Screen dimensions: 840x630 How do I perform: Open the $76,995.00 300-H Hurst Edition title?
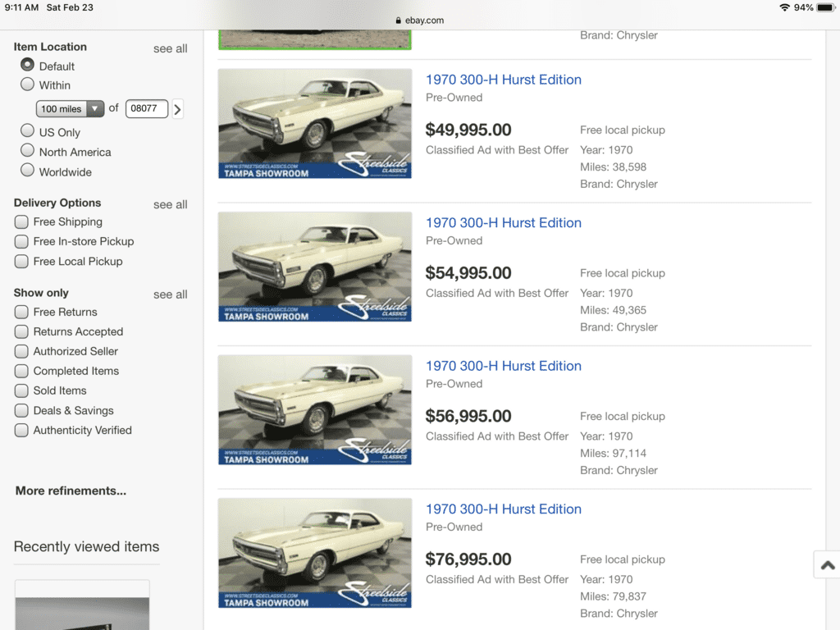[503, 509]
